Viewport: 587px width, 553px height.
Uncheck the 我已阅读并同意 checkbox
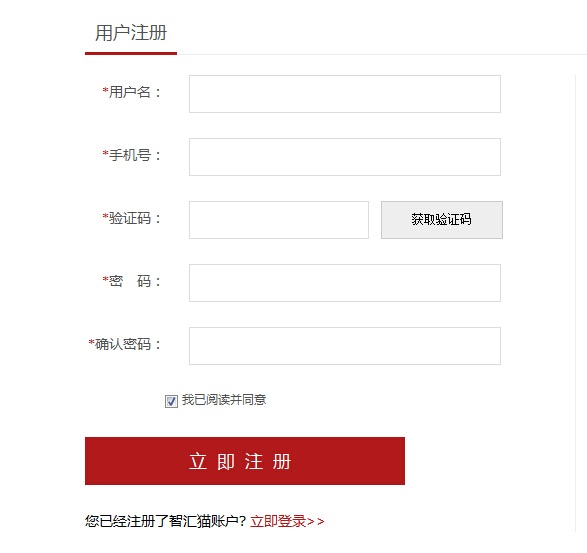pyautogui.click(x=171, y=401)
